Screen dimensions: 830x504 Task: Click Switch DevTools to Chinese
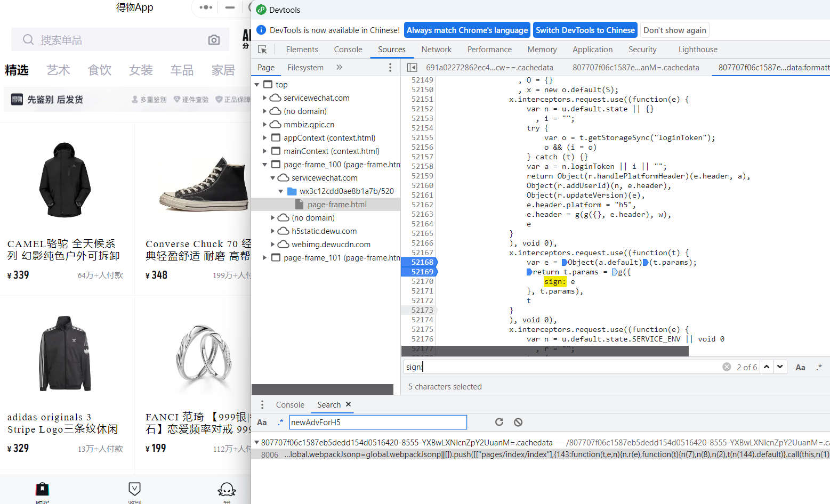point(585,30)
